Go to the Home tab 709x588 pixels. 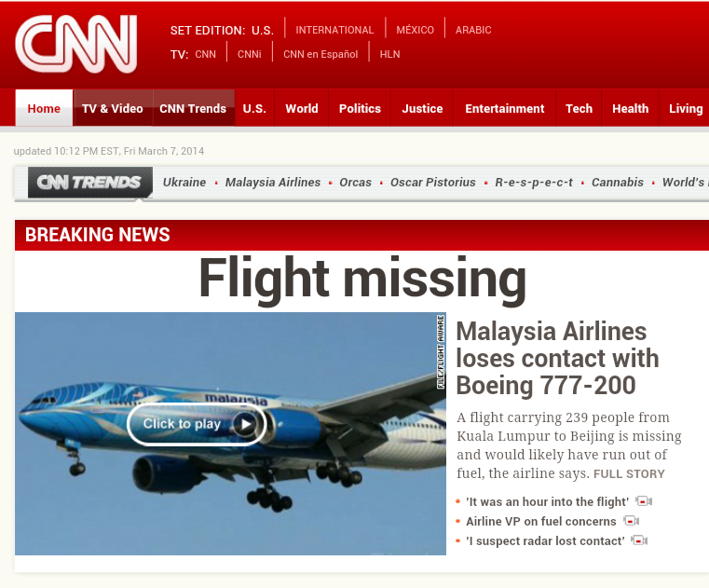coord(44,108)
